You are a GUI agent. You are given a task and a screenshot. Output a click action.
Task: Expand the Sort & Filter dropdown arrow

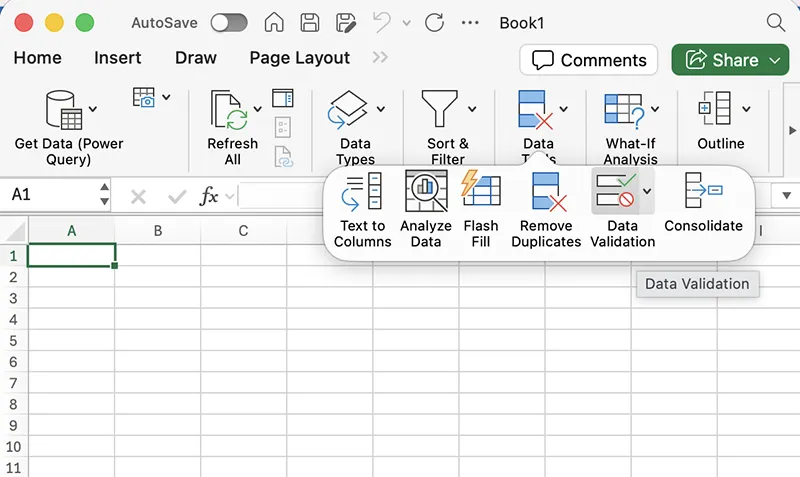[472, 109]
